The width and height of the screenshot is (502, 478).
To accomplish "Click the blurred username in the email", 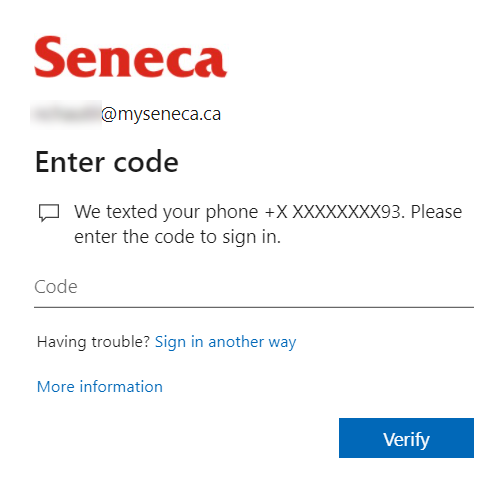I will pyautogui.click(x=66, y=114).
